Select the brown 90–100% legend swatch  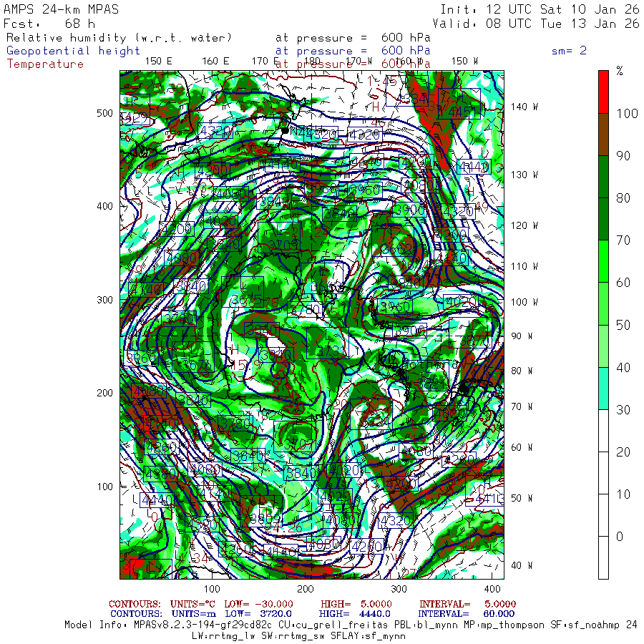pos(603,134)
